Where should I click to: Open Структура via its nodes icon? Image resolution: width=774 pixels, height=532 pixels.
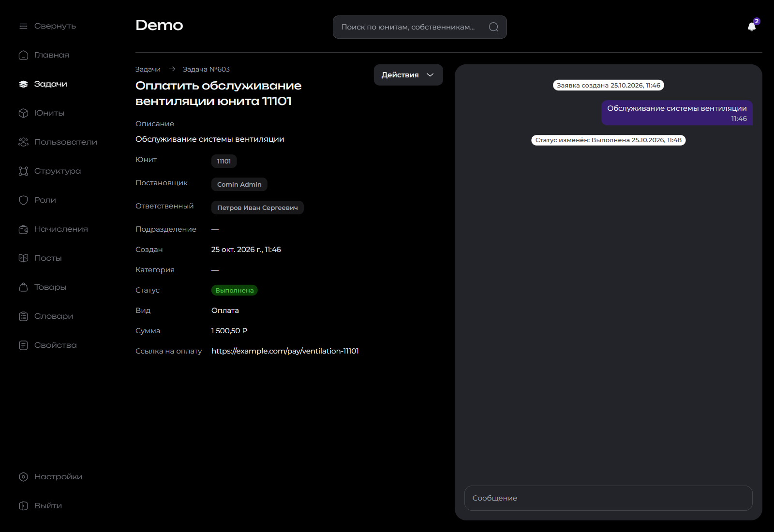click(23, 171)
